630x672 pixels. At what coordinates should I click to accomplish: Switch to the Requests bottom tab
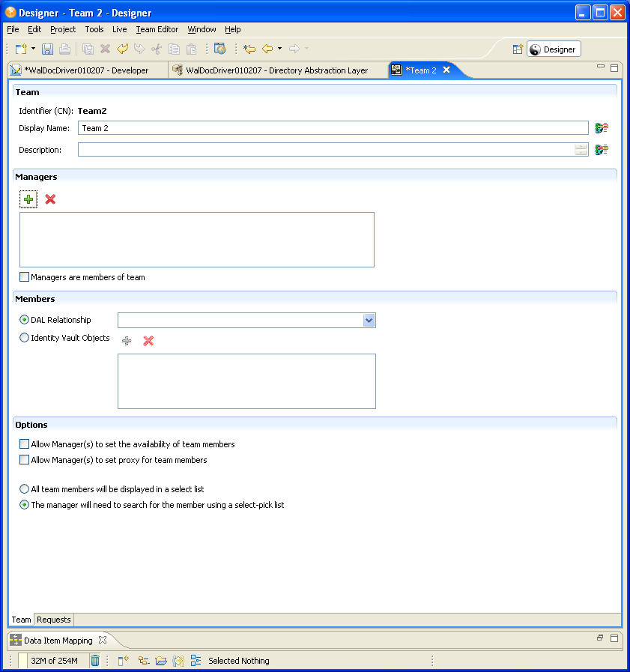point(54,620)
